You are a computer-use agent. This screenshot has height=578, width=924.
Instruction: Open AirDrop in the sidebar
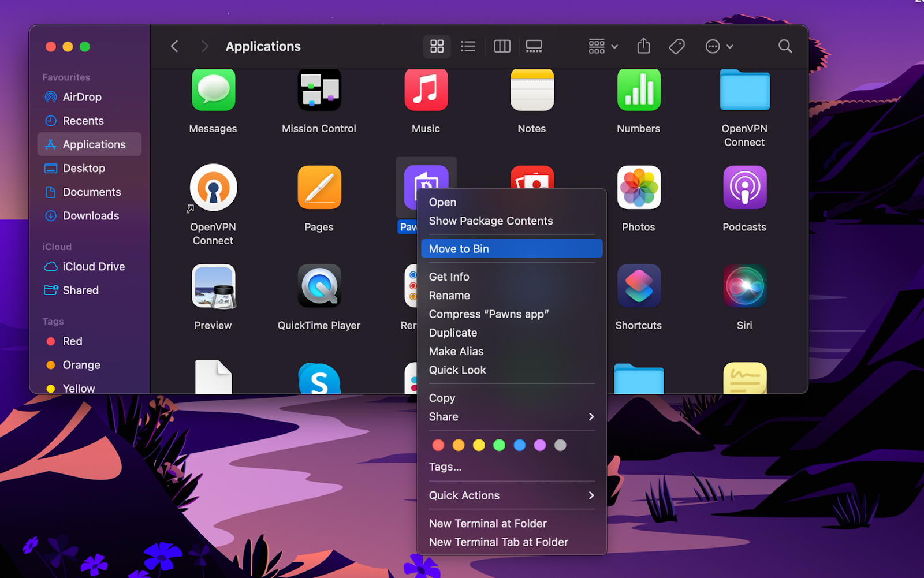(90, 97)
